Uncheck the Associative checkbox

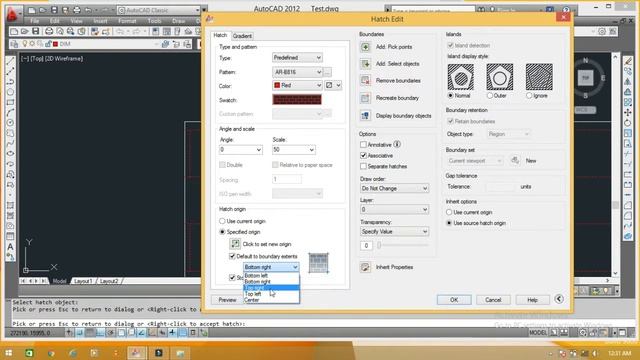tap(363, 156)
